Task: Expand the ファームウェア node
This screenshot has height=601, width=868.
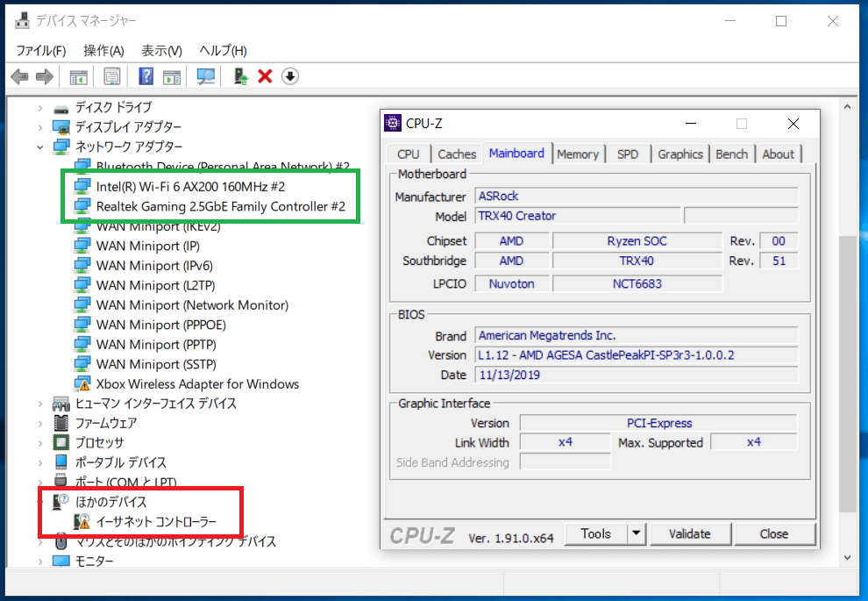Action: [x=39, y=423]
